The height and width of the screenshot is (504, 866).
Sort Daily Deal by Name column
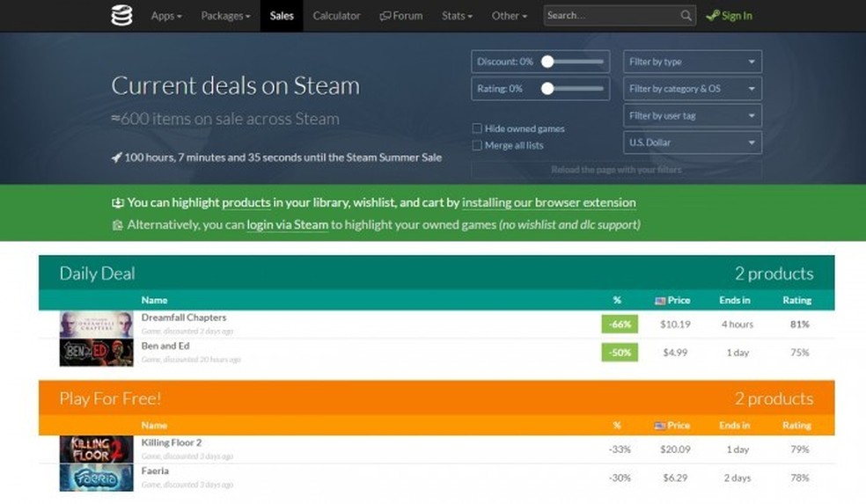(154, 300)
